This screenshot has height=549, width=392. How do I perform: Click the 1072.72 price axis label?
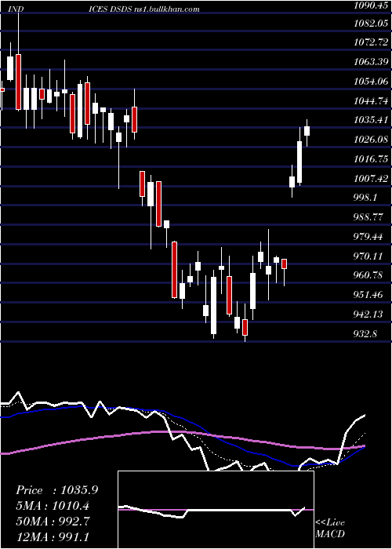[372, 43]
